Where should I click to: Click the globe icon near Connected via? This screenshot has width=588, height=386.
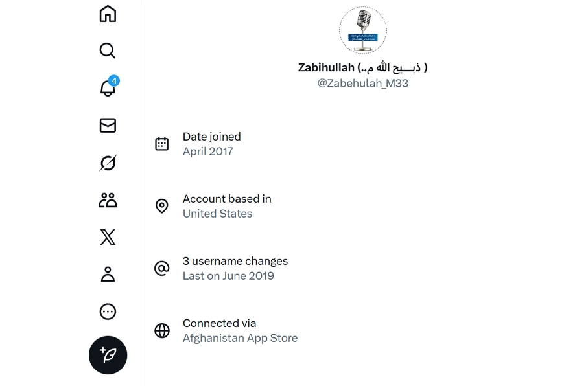pyautogui.click(x=161, y=330)
